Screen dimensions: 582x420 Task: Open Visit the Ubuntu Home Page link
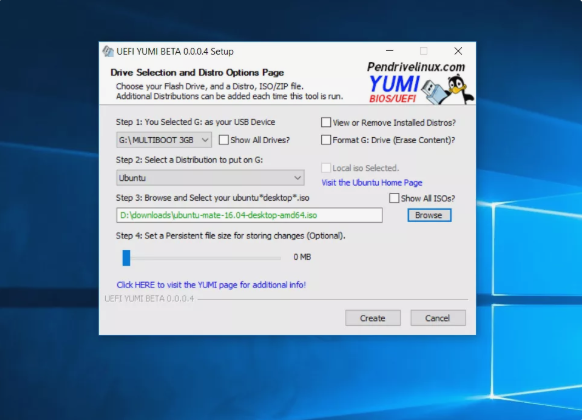pos(372,183)
